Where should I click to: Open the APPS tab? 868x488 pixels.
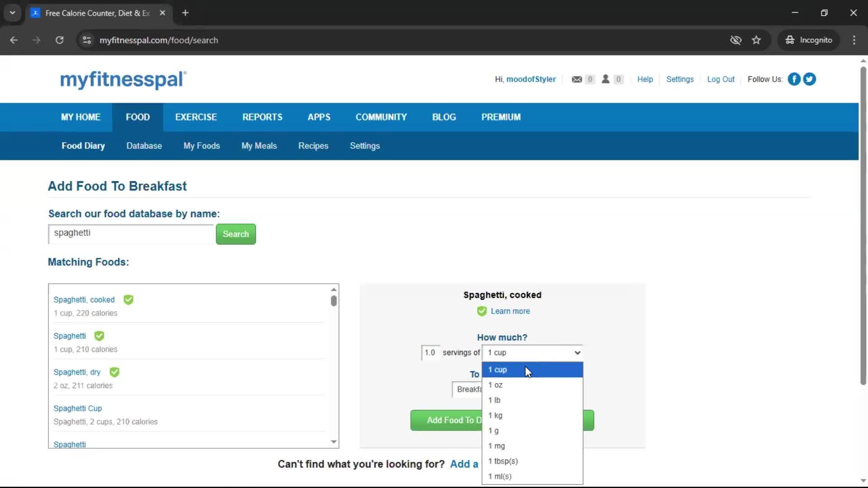pos(319,117)
